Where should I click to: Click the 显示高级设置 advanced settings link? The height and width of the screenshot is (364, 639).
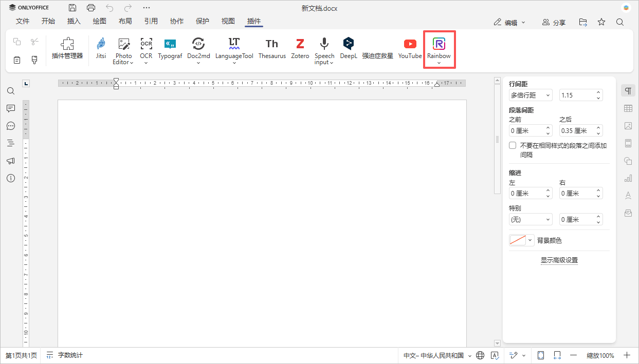click(x=559, y=260)
